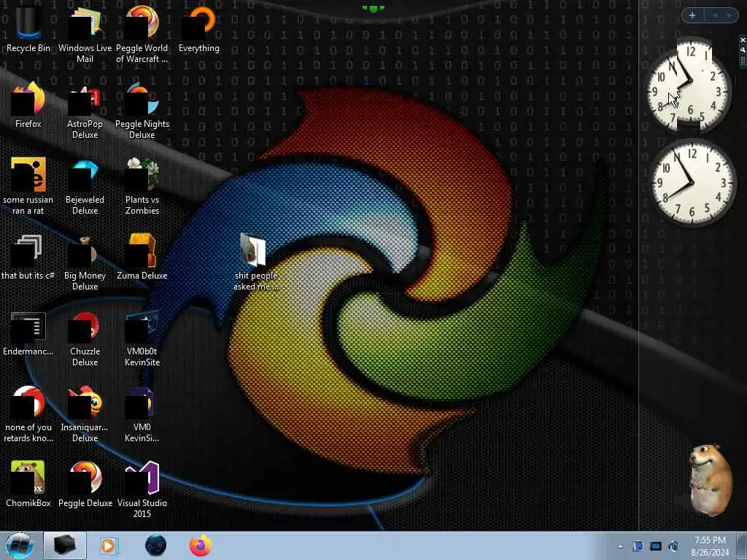
Task: Click the blue monitor tray icon
Action: (x=656, y=546)
